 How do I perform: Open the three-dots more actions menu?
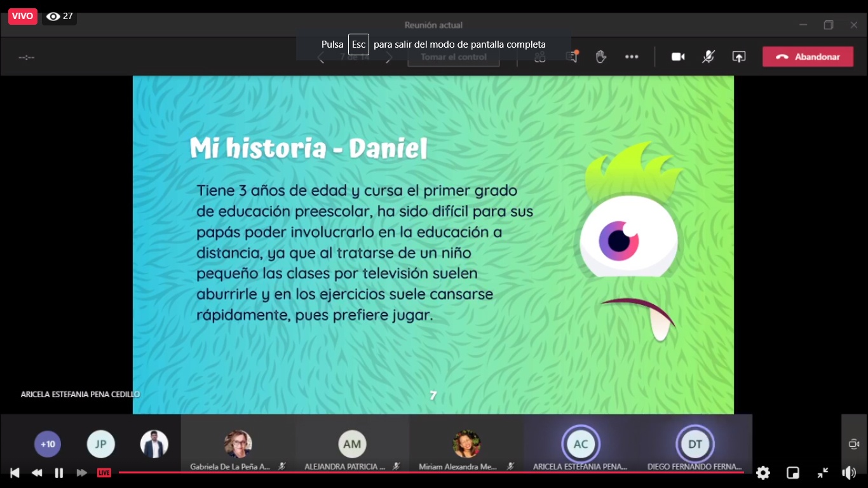coord(632,57)
